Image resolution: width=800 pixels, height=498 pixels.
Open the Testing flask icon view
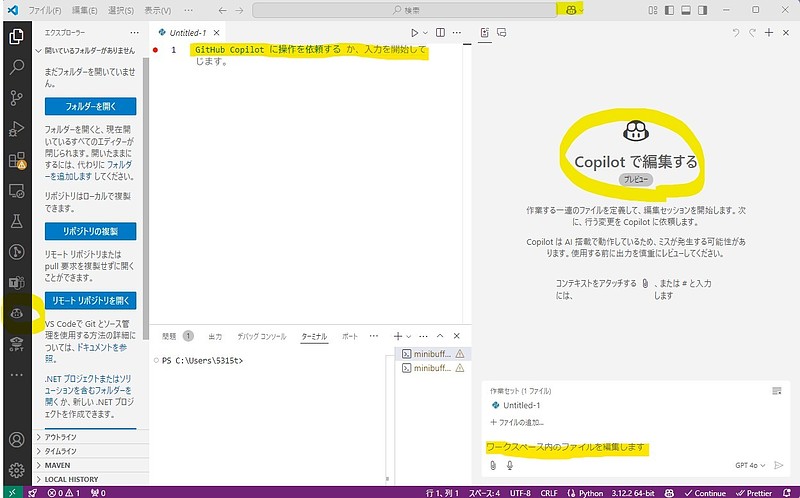click(16, 221)
